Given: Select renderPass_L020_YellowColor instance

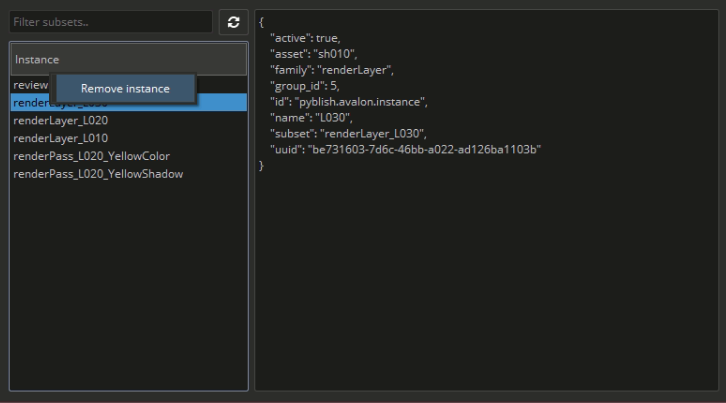Looking at the screenshot, I should point(129,156).
